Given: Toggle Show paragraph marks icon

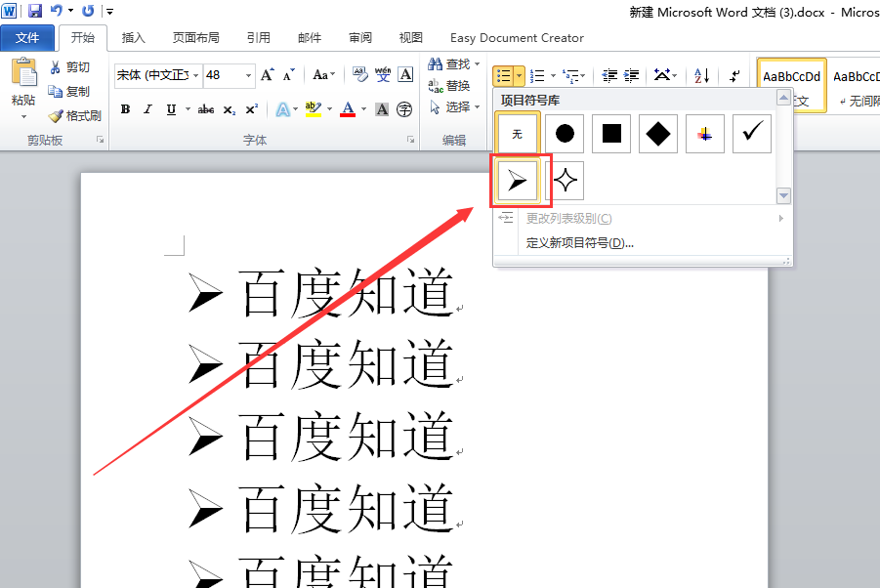Looking at the screenshot, I should pos(734,75).
